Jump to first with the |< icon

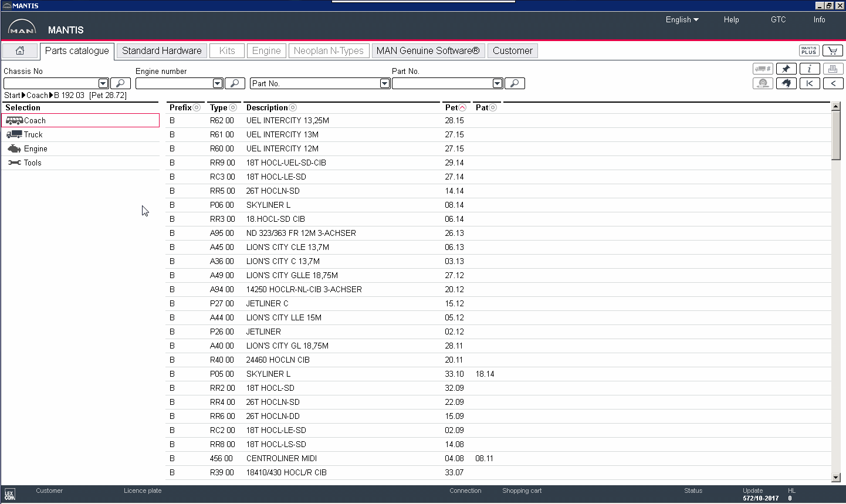coord(810,83)
